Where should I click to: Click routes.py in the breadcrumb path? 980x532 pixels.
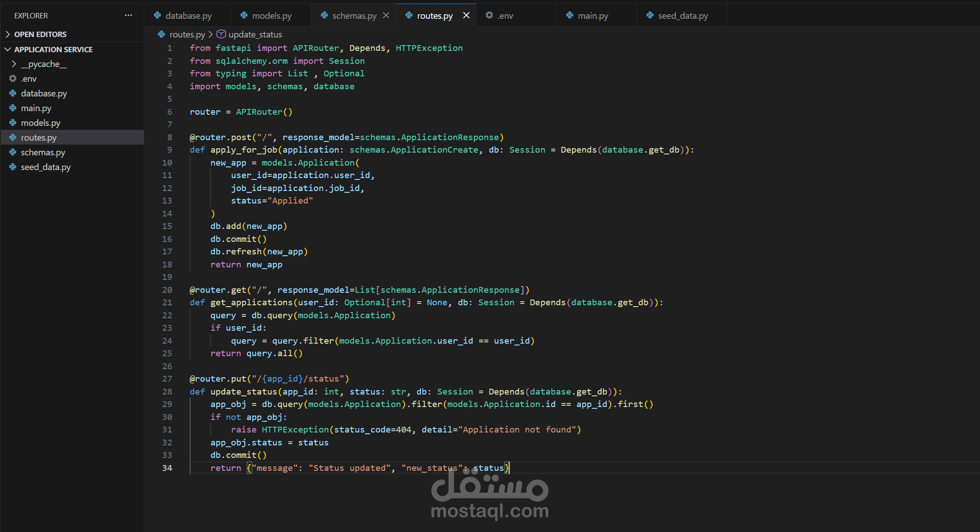187,34
